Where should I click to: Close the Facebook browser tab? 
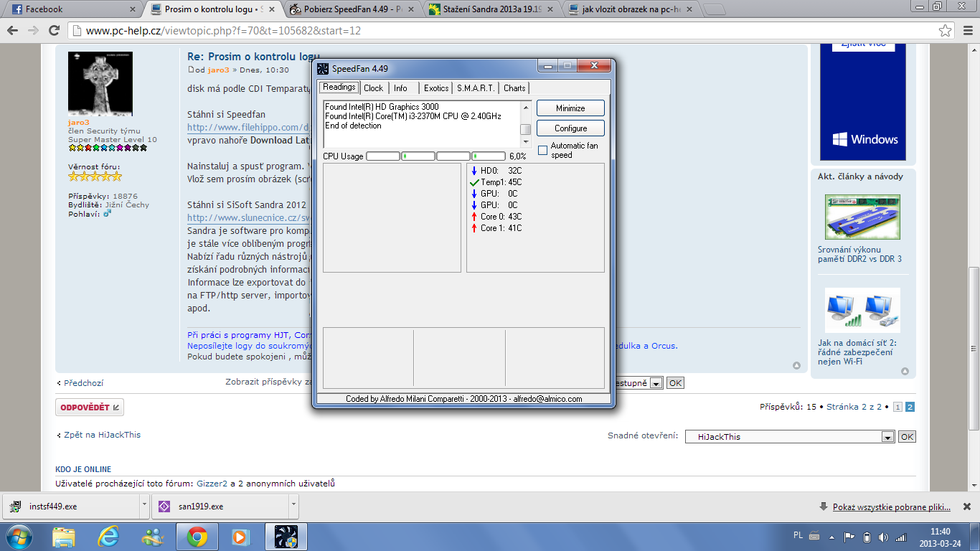[x=132, y=9]
